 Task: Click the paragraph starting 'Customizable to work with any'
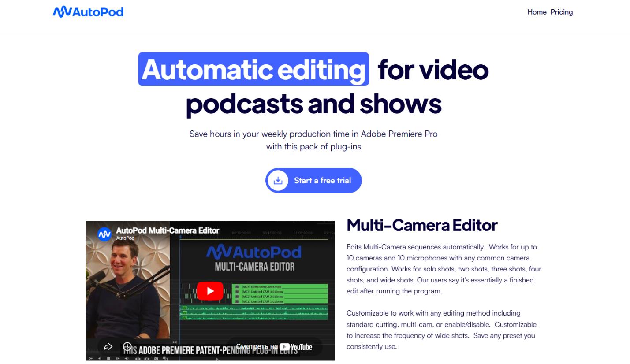pos(442,330)
